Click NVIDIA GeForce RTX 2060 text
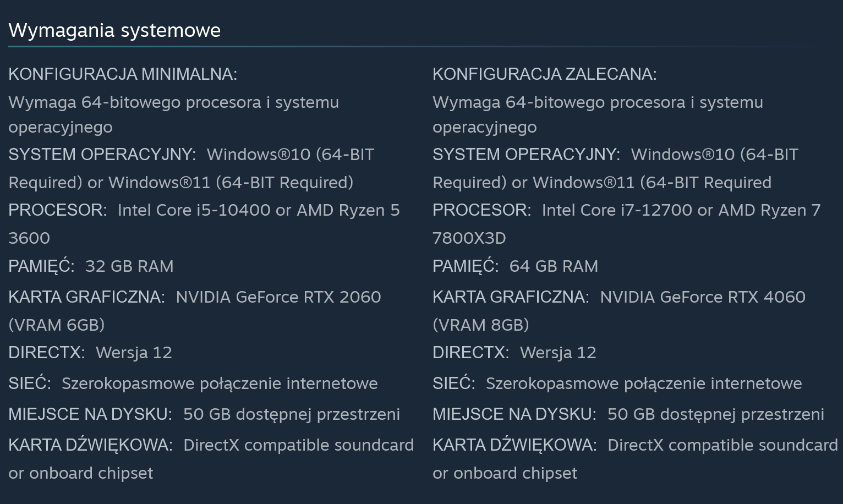 coord(278,297)
